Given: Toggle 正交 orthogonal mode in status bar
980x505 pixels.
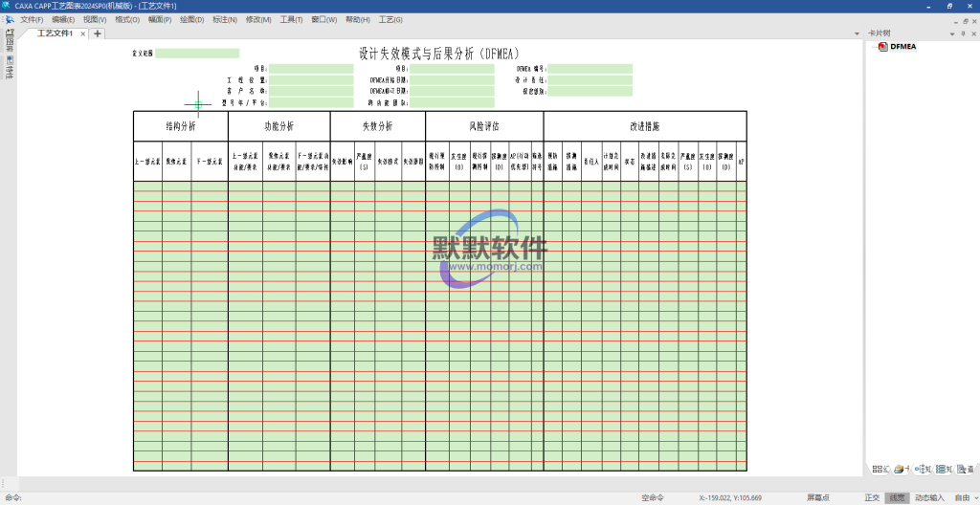Looking at the screenshot, I should (872, 497).
